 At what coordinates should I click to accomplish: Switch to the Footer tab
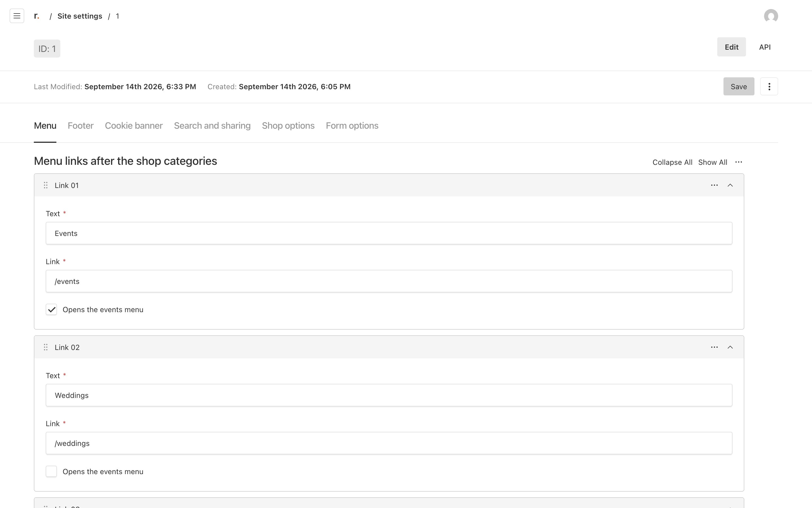81,126
